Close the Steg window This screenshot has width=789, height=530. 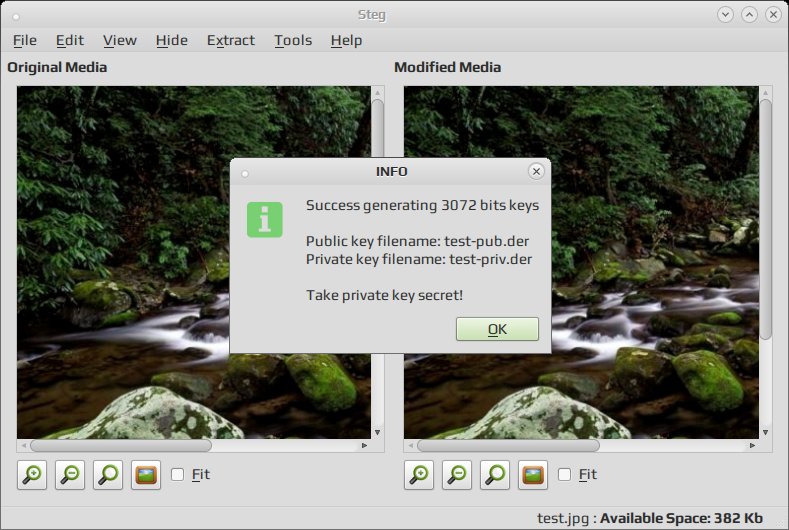click(773, 15)
